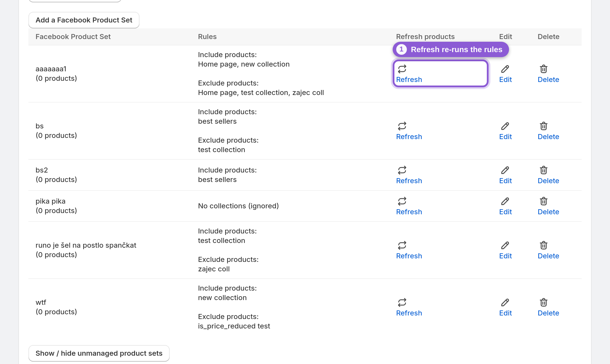Click the refresh icon for pika pika
Viewport: 610px width, 364px height.
coord(402,201)
